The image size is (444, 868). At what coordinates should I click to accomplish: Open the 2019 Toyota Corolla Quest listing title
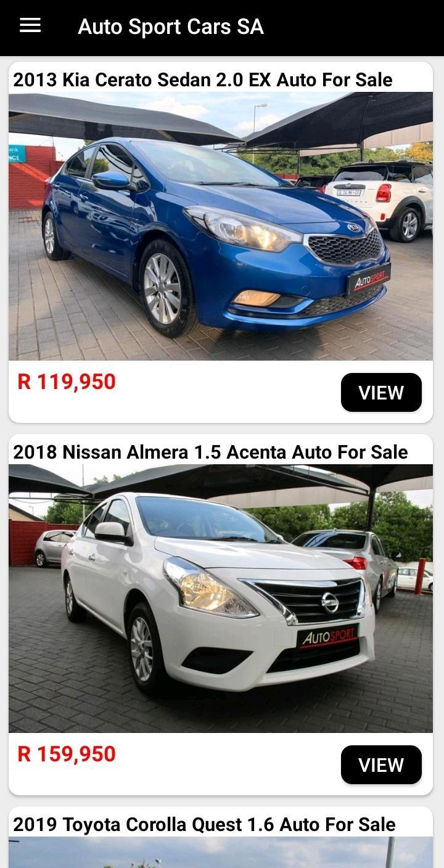(204, 824)
